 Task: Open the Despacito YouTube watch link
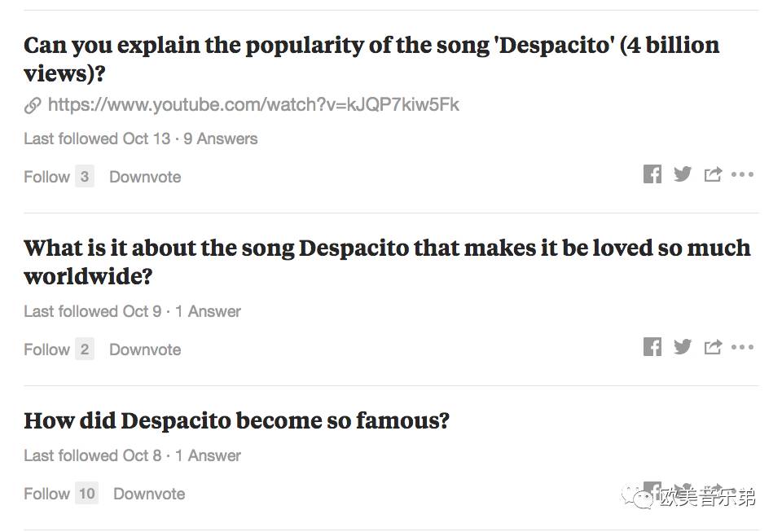click(x=253, y=104)
